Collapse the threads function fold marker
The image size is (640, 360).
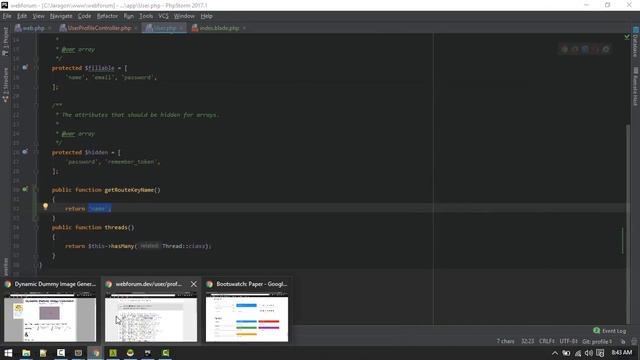[x=36, y=227]
